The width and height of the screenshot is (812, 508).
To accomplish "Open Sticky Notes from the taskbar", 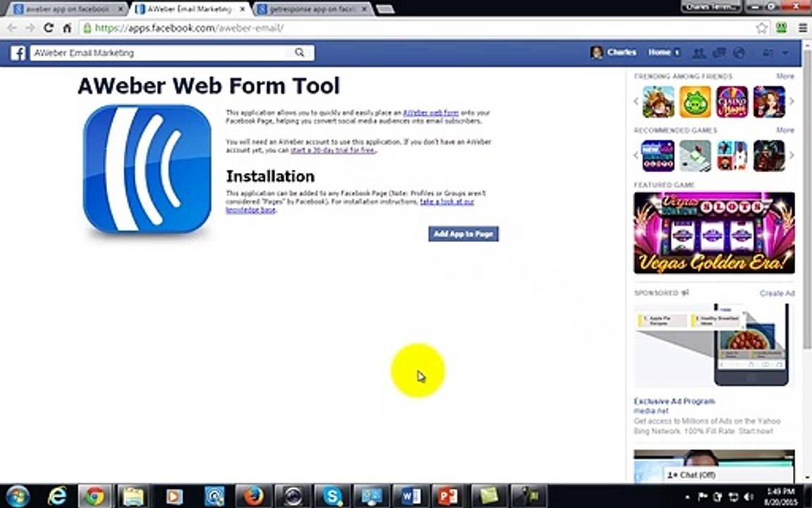I will (489, 496).
